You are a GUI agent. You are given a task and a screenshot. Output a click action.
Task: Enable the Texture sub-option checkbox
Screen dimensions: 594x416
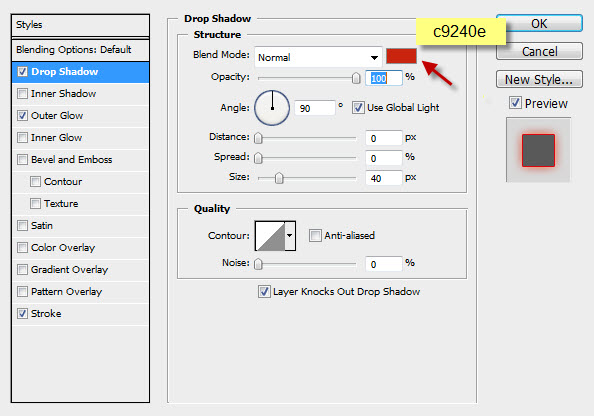(x=35, y=203)
